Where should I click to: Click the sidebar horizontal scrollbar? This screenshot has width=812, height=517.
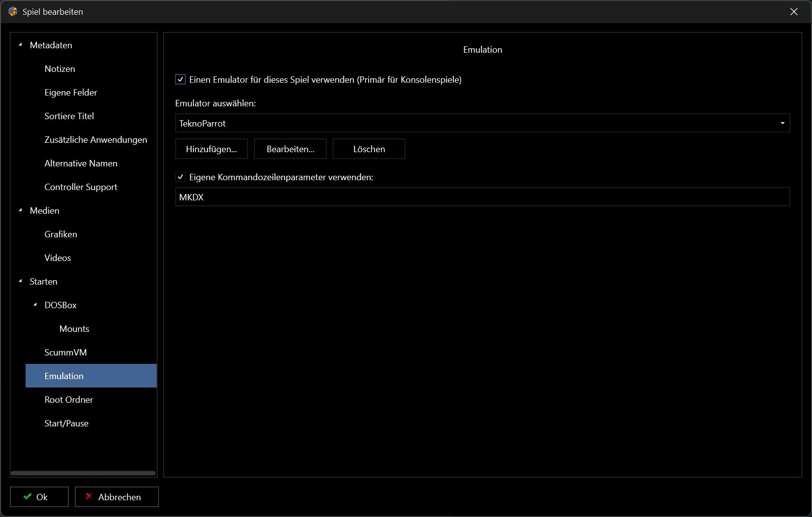pyautogui.click(x=83, y=473)
